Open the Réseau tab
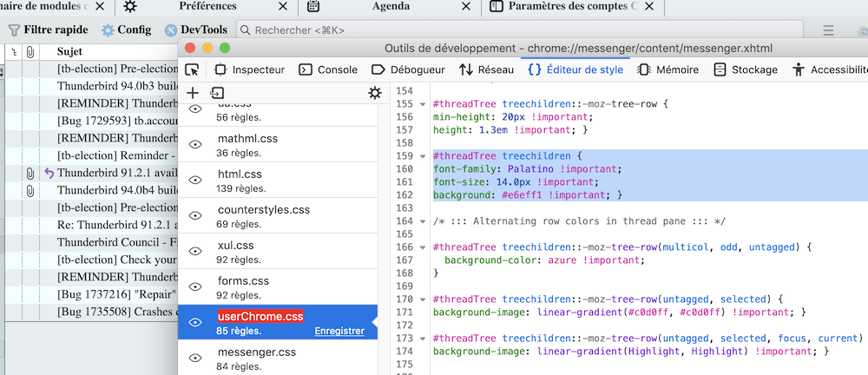Viewport: 868px width, 375px height. click(485, 69)
